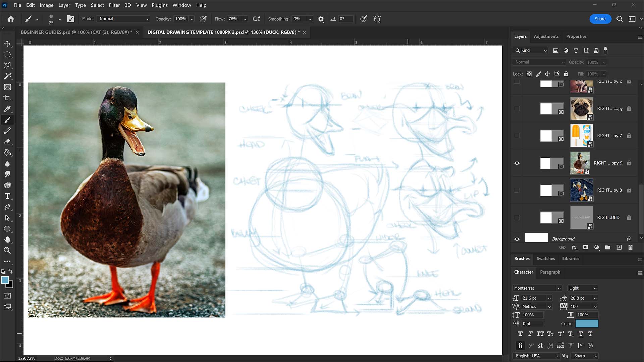The height and width of the screenshot is (362, 644).
Task: Select the Horizontal Type tool
Action: point(7,196)
